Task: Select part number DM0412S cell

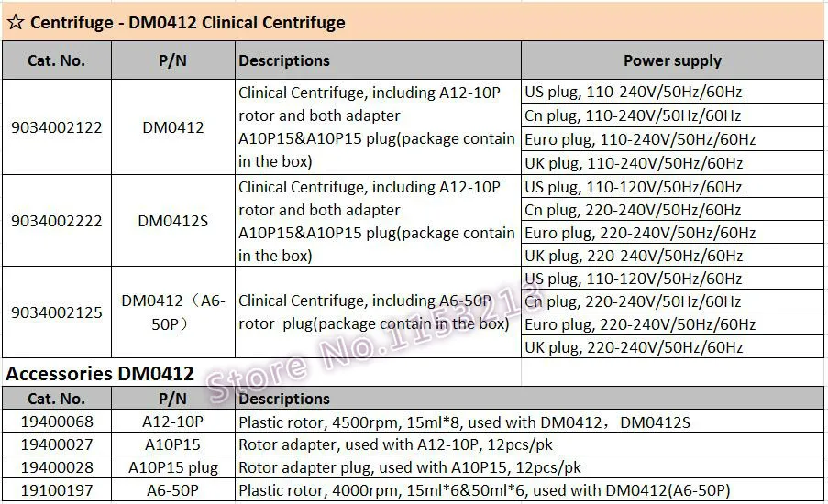Action: [173, 221]
